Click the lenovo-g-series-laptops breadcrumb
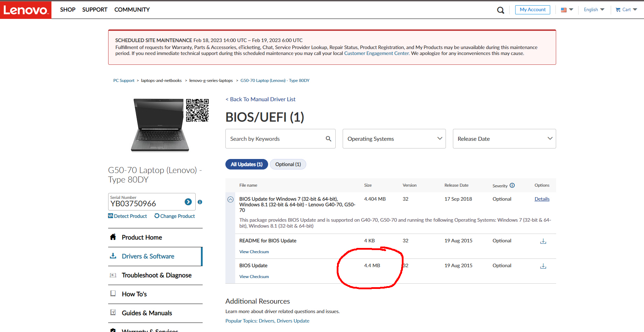Viewport: 644px width, 332px height. 211,81
